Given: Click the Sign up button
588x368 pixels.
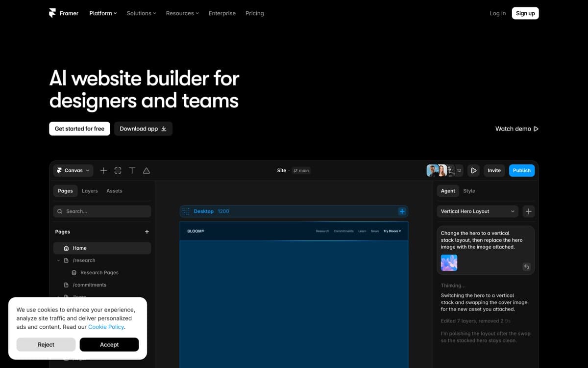Looking at the screenshot, I should pyautogui.click(x=525, y=13).
